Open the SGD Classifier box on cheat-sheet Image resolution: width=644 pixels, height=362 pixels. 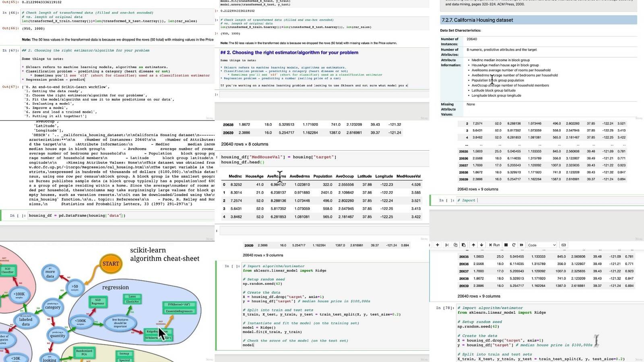(x=7, y=270)
